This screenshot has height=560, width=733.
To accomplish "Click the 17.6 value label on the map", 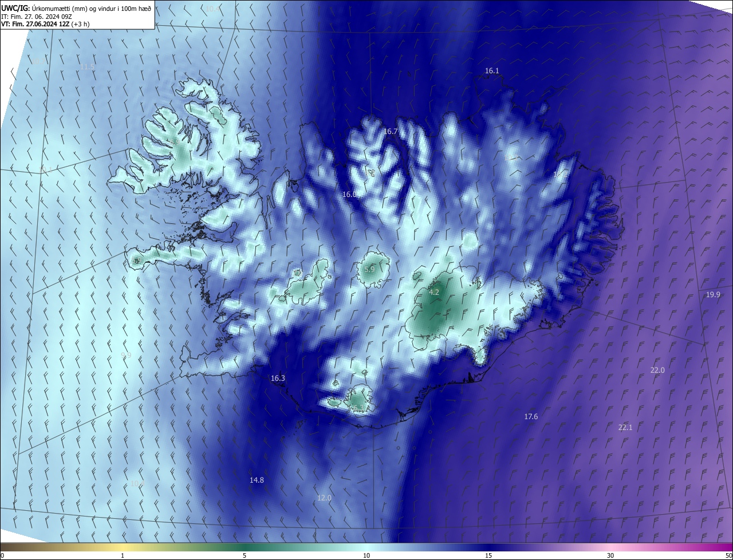I will 531,417.
